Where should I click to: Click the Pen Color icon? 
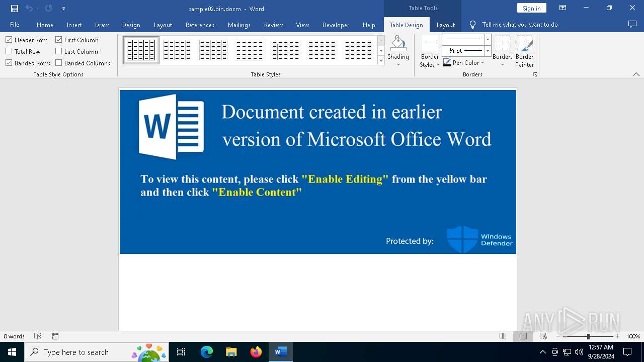click(x=447, y=63)
